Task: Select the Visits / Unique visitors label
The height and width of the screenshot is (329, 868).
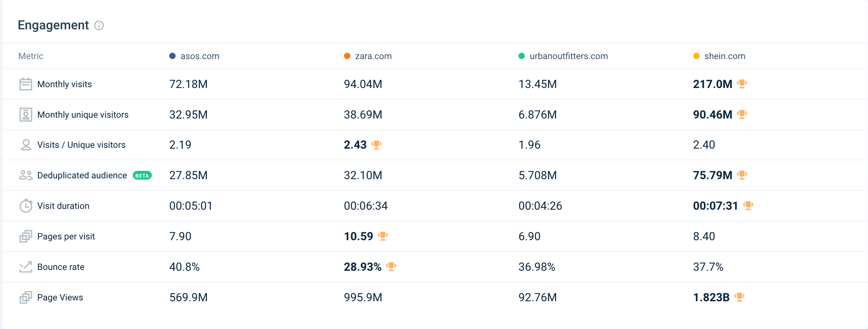Action: (x=81, y=145)
